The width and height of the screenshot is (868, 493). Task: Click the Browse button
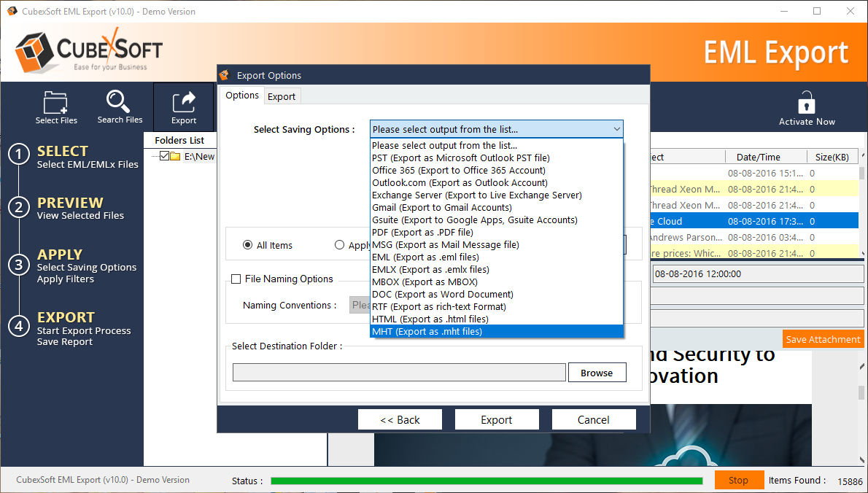point(596,373)
